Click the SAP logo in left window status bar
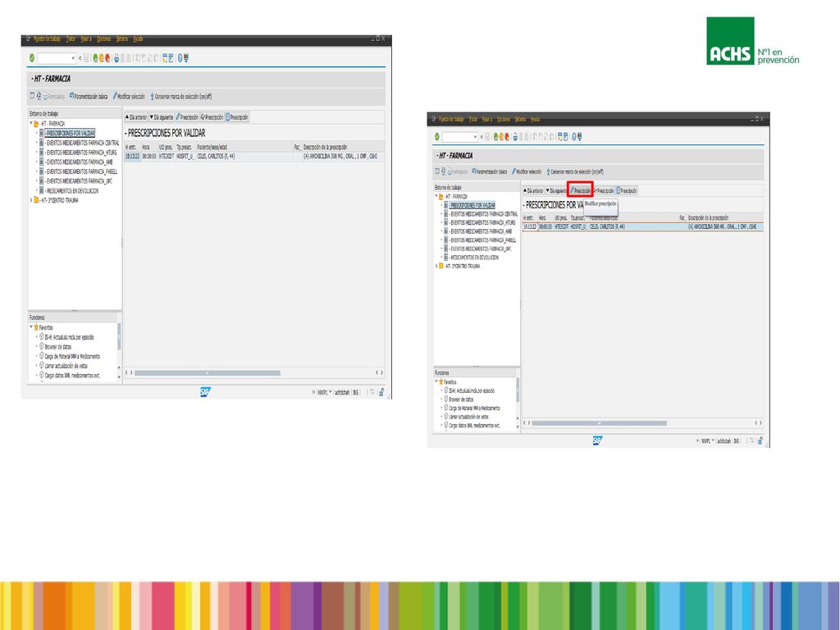The height and width of the screenshot is (630, 840). (206, 392)
